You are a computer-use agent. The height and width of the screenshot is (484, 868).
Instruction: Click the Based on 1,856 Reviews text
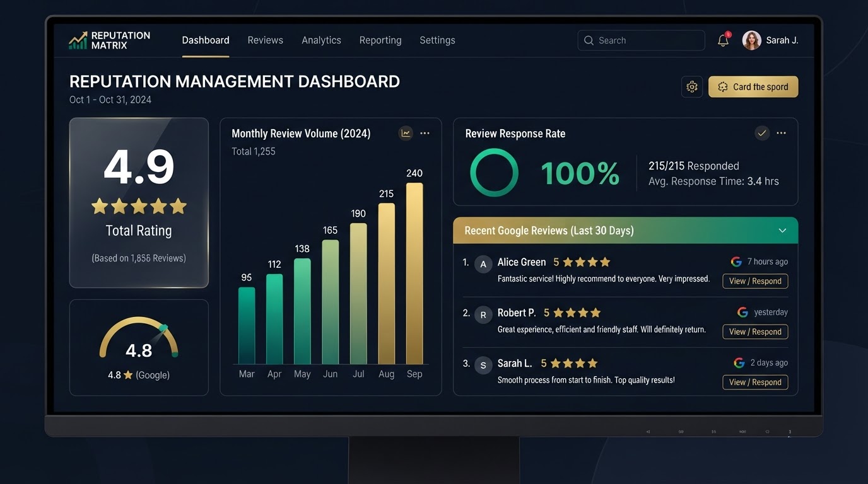139,258
